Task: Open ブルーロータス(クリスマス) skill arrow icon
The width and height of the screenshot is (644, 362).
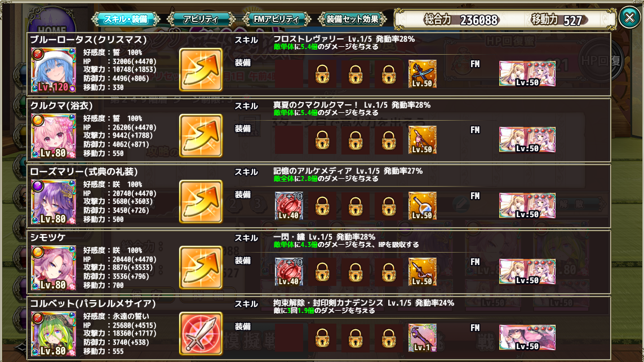Action: 201,69
